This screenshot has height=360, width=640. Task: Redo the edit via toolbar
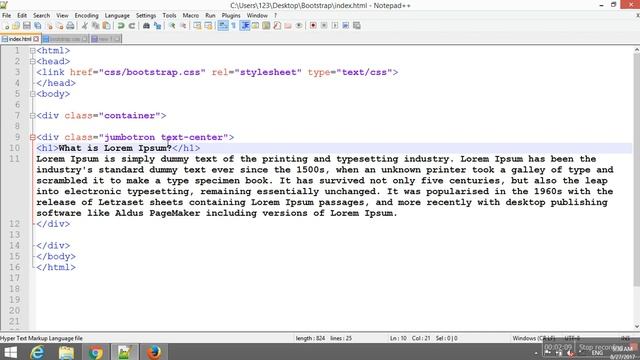(131, 26)
